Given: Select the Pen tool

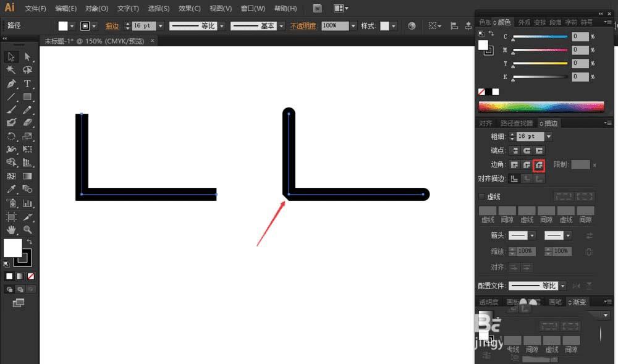Looking at the screenshot, I should pyautogui.click(x=10, y=83).
